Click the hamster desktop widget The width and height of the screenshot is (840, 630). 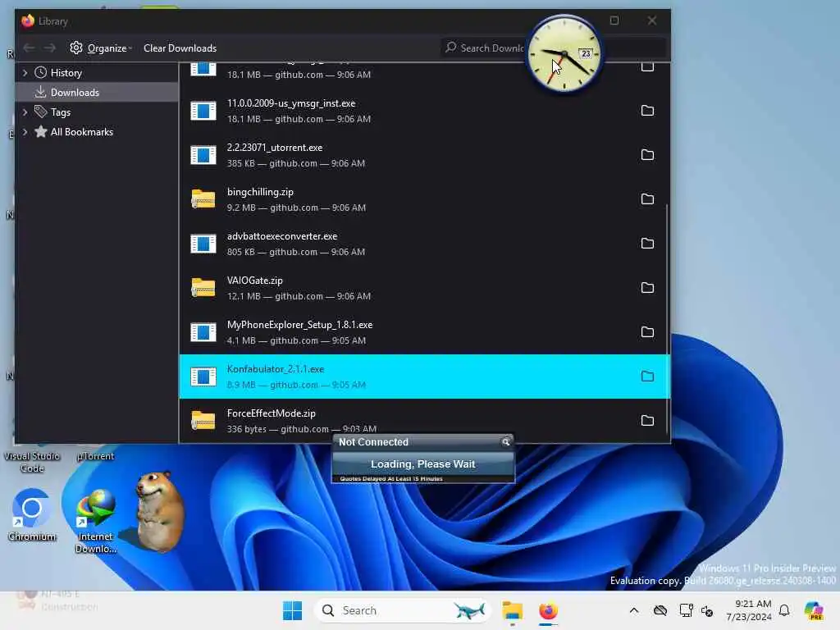(x=161, y=512)
